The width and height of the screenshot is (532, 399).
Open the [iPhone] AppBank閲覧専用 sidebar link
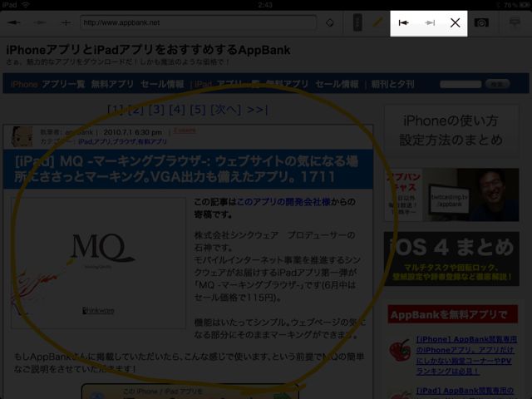[466, 355]
